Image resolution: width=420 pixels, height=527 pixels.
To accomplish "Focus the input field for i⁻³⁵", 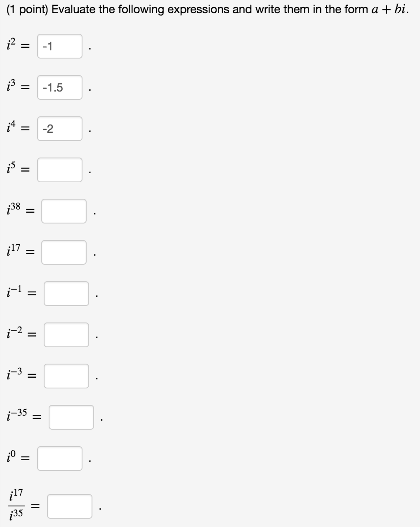I will tap(71, 417).
